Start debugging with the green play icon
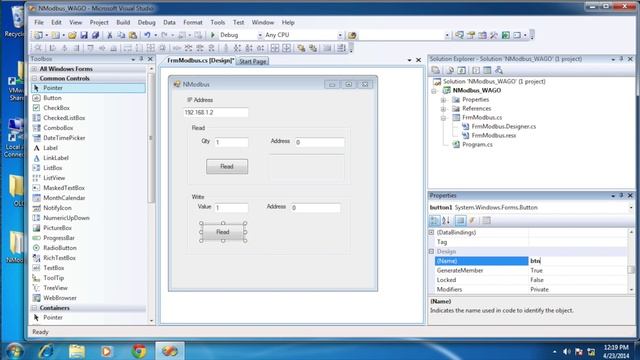This screenshot has width=640, height=360. [x=212, y=36]
